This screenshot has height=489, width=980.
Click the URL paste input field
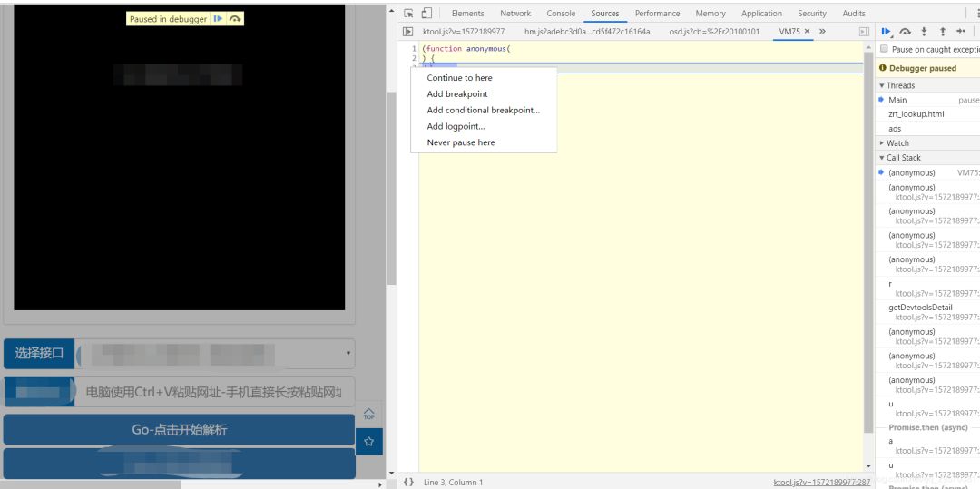click(213, 392)
